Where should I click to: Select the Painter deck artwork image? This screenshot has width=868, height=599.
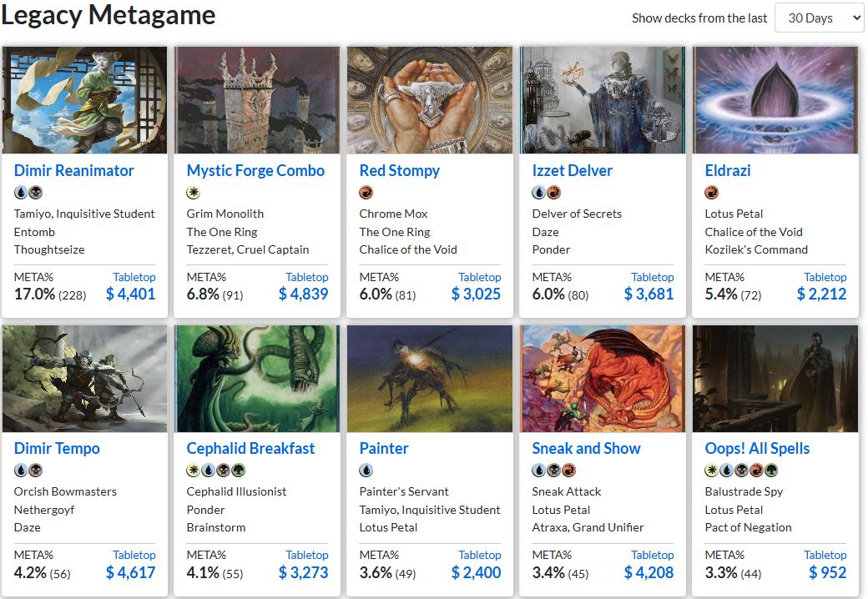point(429,379)
